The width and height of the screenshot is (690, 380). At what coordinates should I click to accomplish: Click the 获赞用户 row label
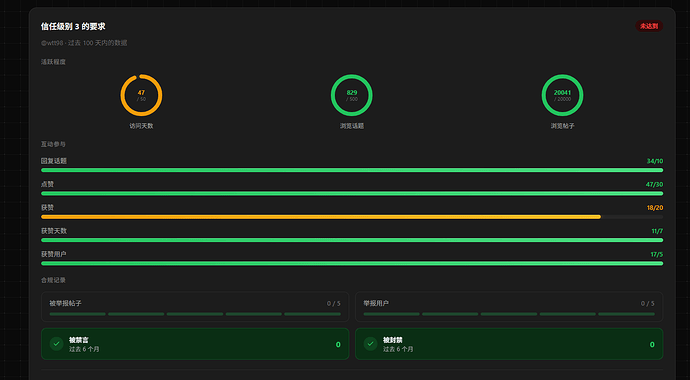click(x=54, y=254)
